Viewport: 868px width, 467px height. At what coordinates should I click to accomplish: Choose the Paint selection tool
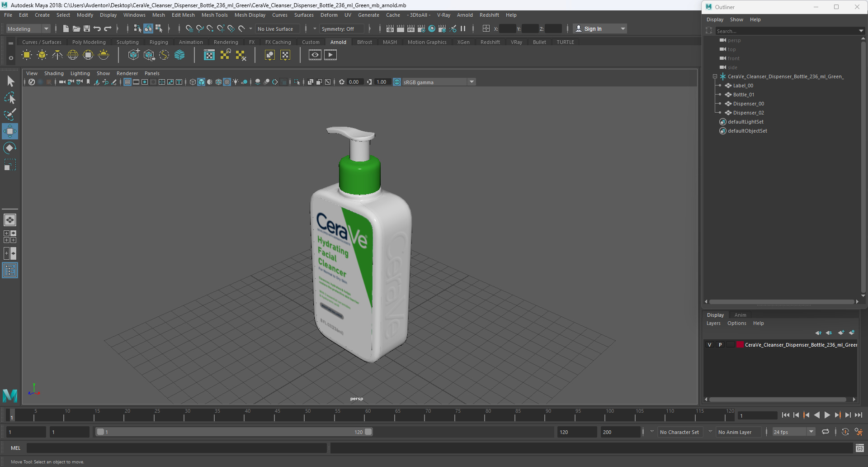click(x=10, y=114)
